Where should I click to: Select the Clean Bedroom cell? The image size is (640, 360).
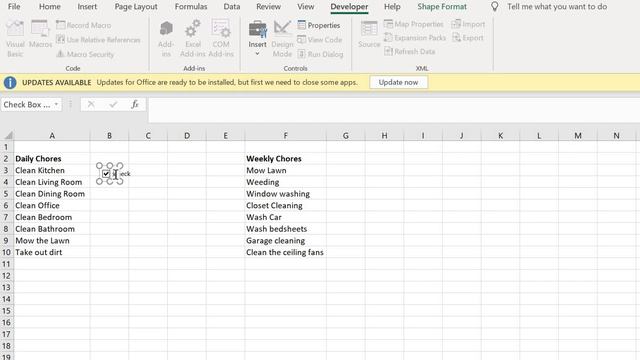pyautogui.click(x=52, y=217)
